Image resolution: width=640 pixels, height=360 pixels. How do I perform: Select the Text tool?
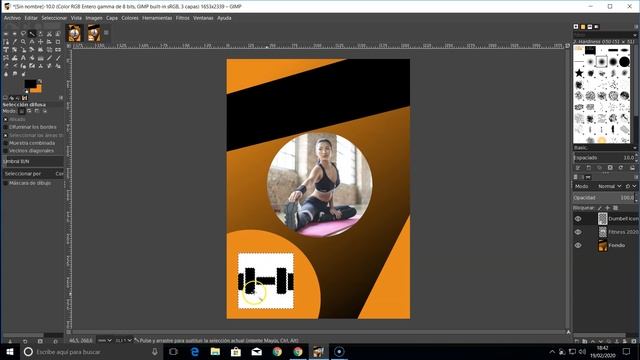[23, 58]
